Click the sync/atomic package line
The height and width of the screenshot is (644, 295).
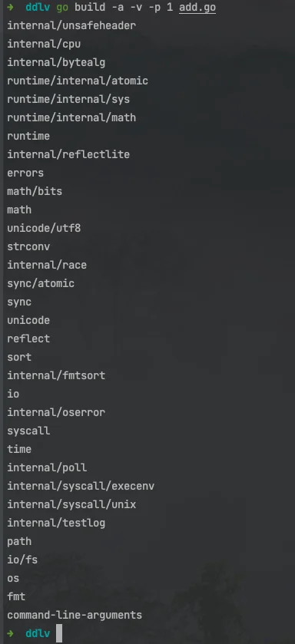click(41, 283)
